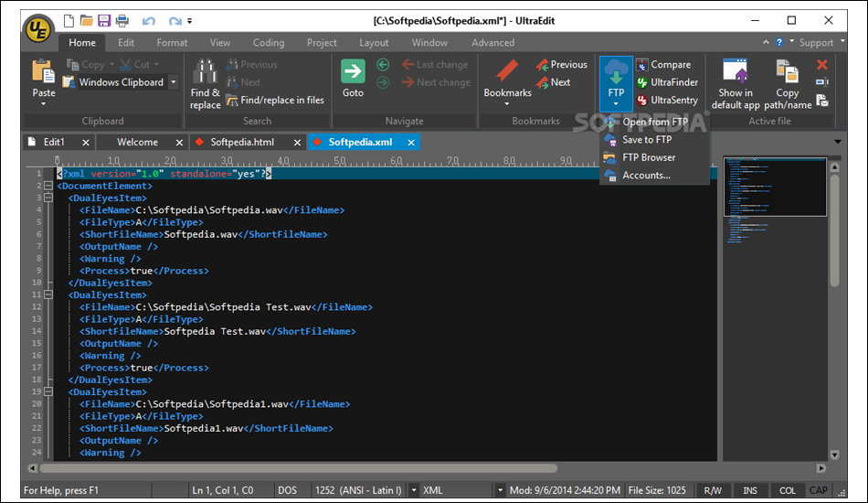Open the UltraEdit application menu logo

[x=38, y=30]
